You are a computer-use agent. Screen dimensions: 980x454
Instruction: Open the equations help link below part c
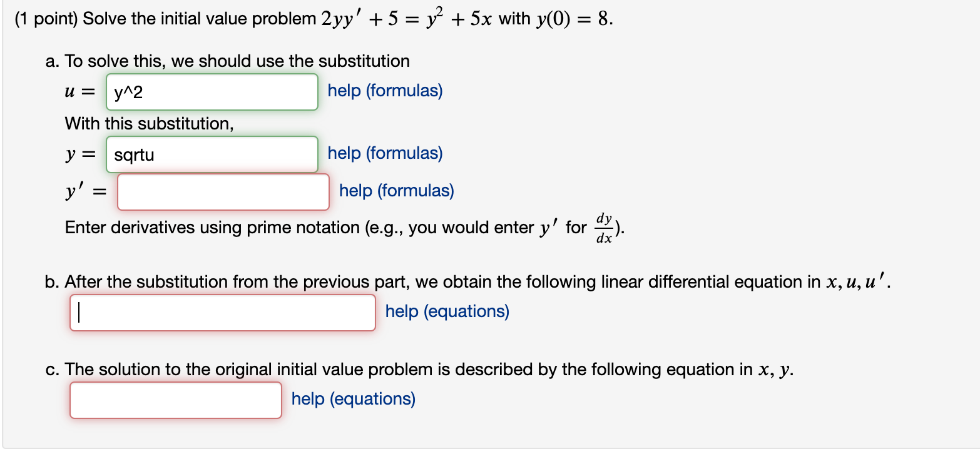pos(352,398)
